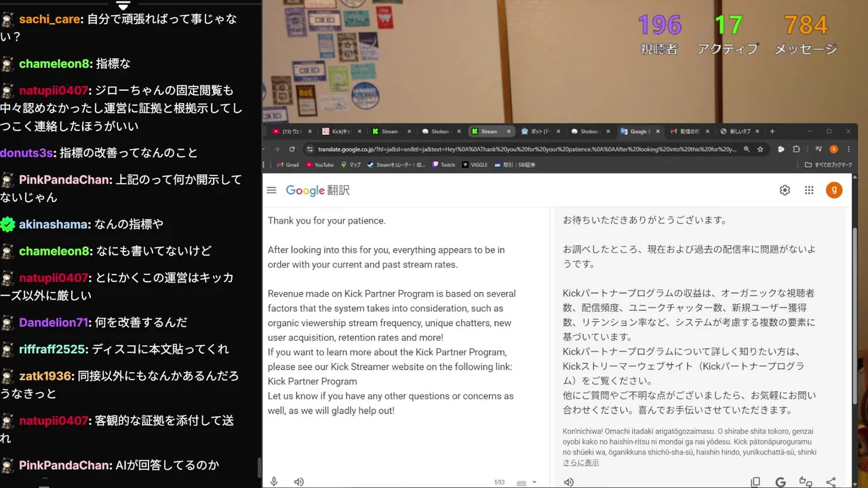This screenshot has width=868, height=488.
Task: Click the 196 視聴者 counter
Action: 659,35
